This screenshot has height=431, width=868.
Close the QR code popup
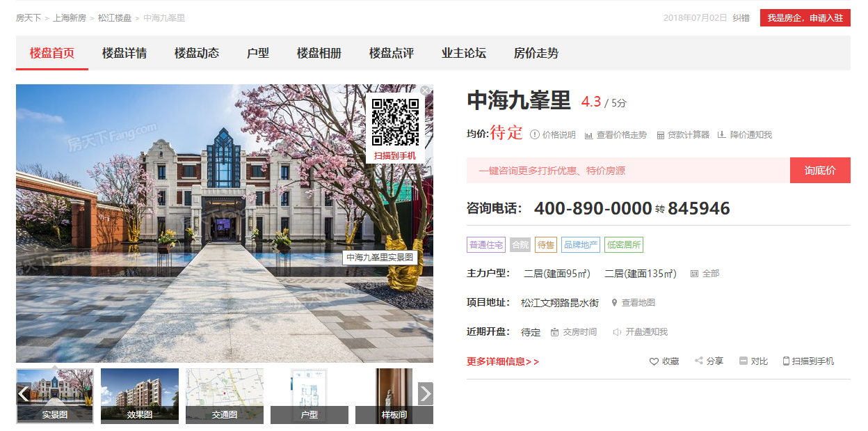click(x=426, y=91)
